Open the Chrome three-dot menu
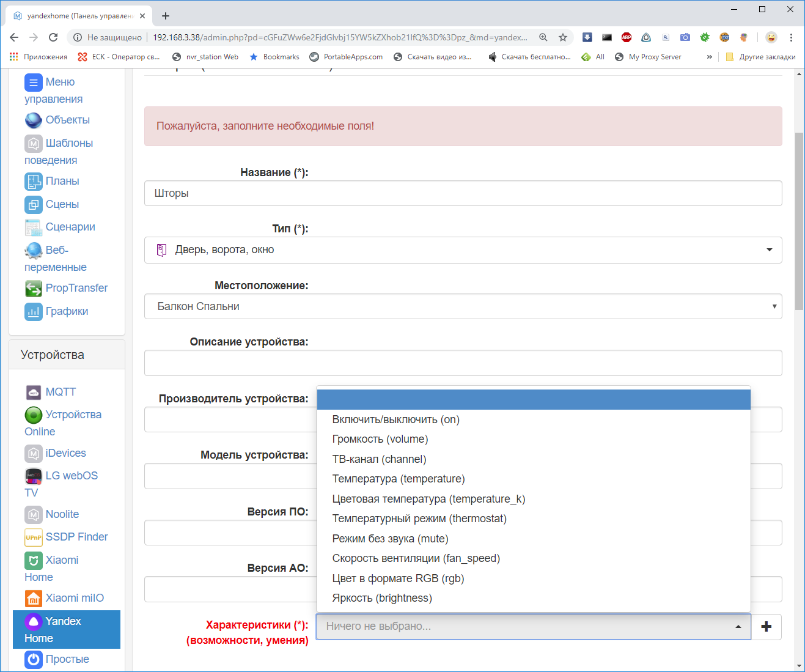This screenshot has height=672, width=805. point(791,37)
